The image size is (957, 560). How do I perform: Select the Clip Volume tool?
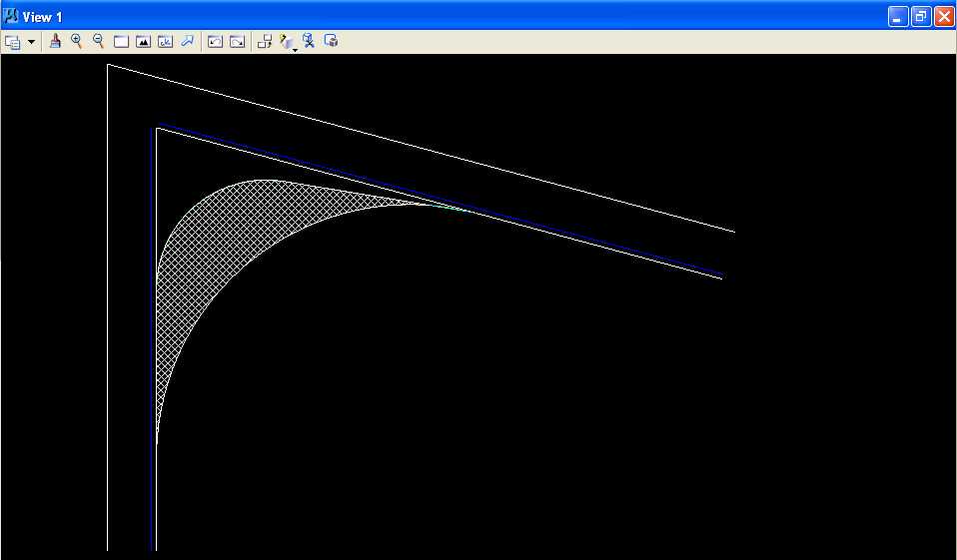click(309, 41)
